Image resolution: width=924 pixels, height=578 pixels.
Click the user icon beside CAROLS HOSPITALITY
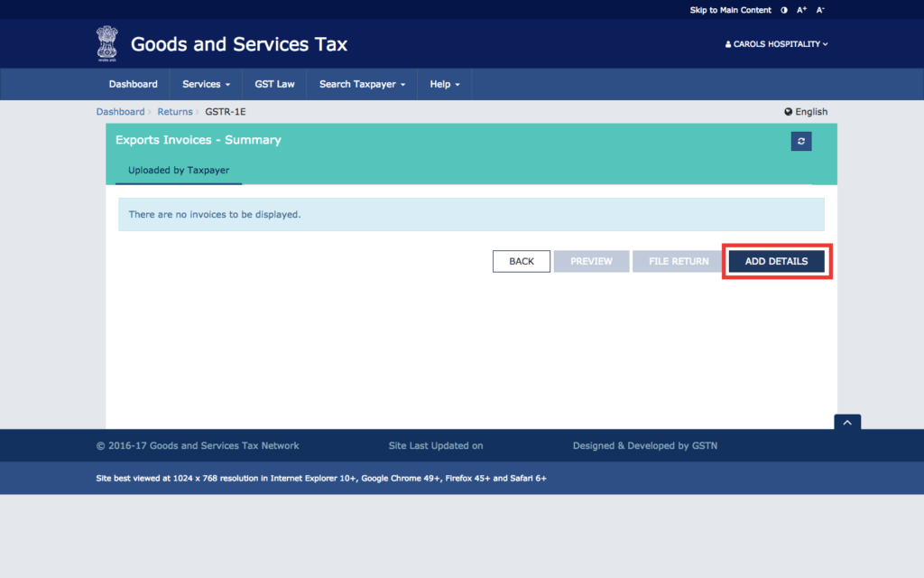727,43
